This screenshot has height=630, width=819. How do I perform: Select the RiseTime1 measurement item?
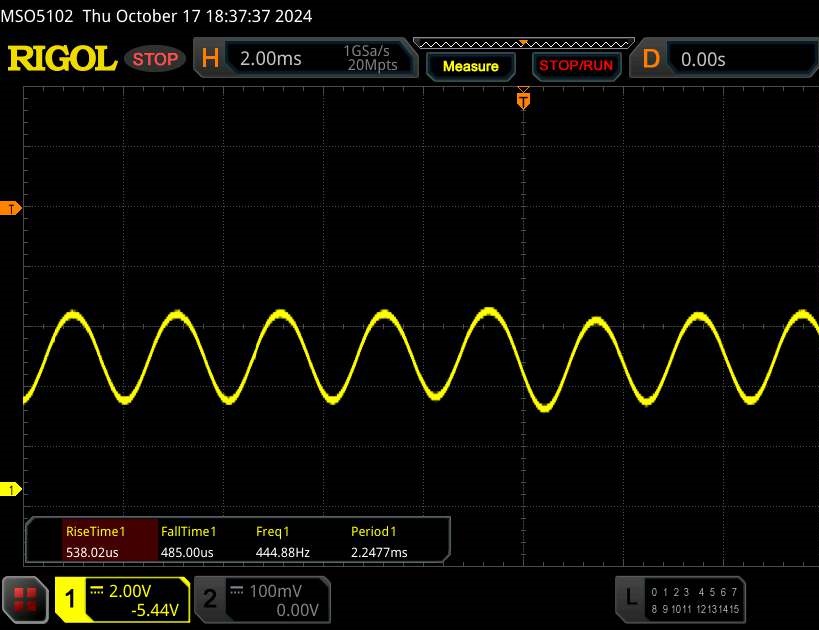[x=110, y=541]
